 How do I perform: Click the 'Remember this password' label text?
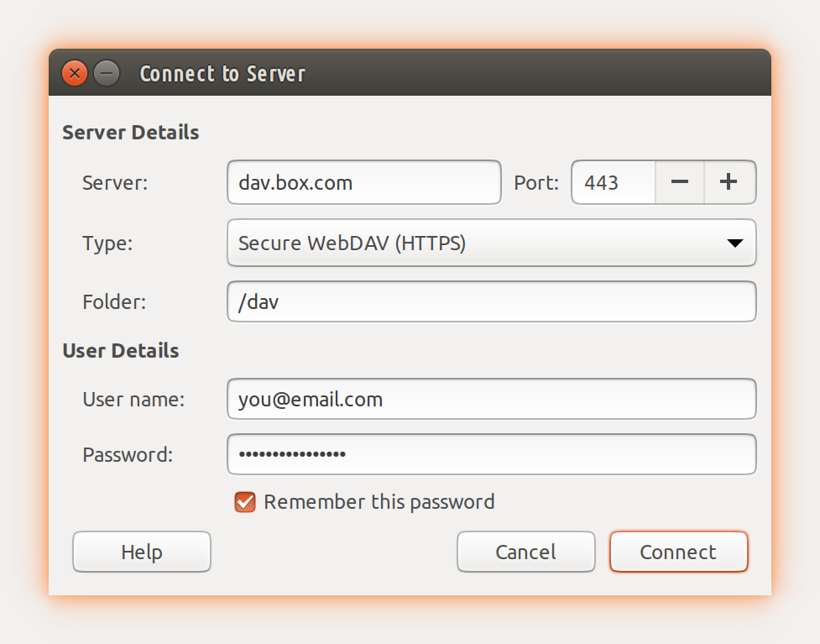(379, 502)
